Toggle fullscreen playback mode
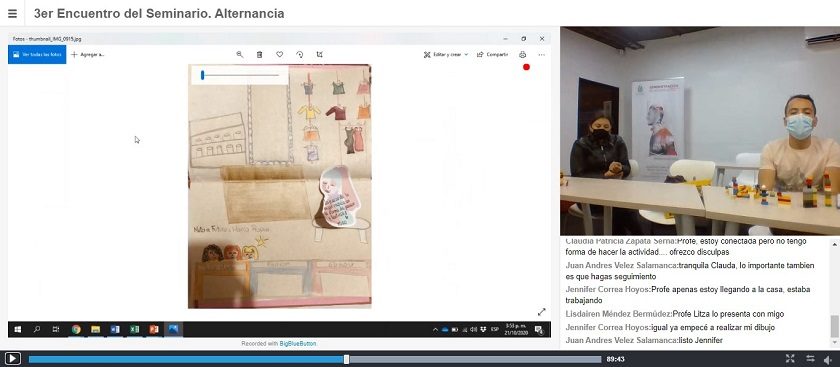The image size is (840, 367). [790, 359]
